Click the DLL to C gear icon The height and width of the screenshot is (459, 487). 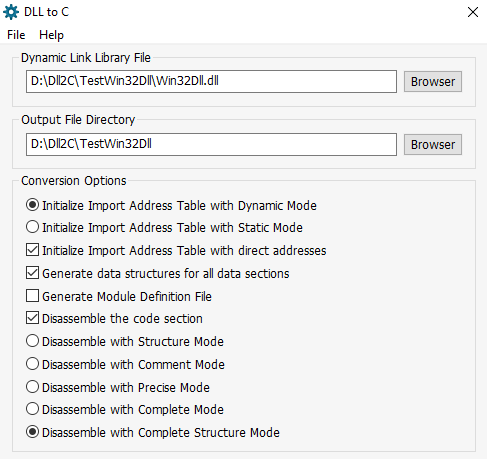click(11, 12)
